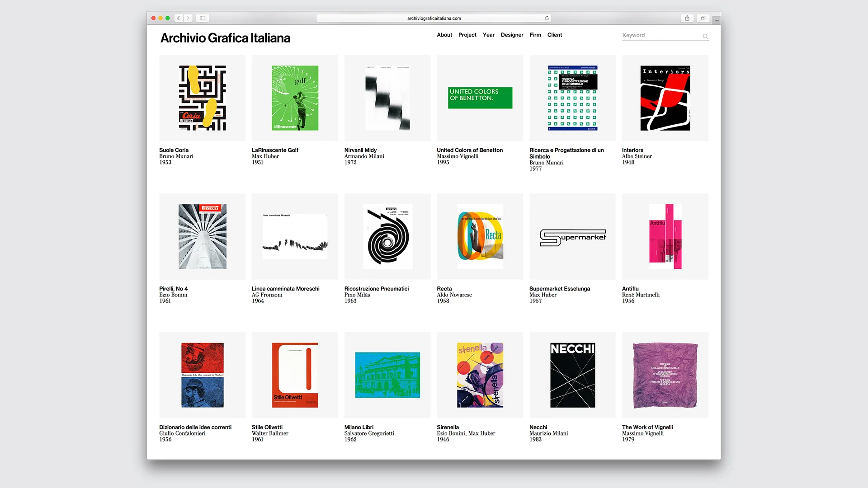Screen dimensions: 868x488
Task: Open the purple Work of Vignelli thumbnail
Action: point(665,375)
